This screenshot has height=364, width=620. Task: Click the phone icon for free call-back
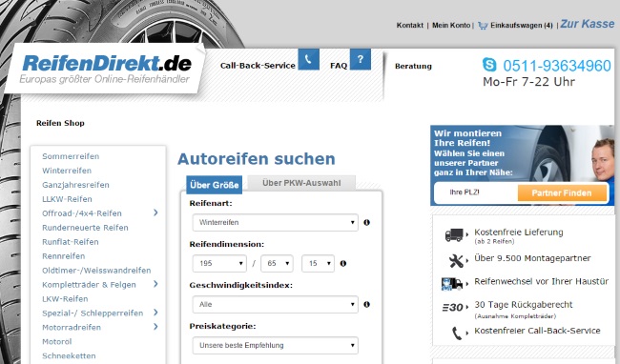click(457, 334)
